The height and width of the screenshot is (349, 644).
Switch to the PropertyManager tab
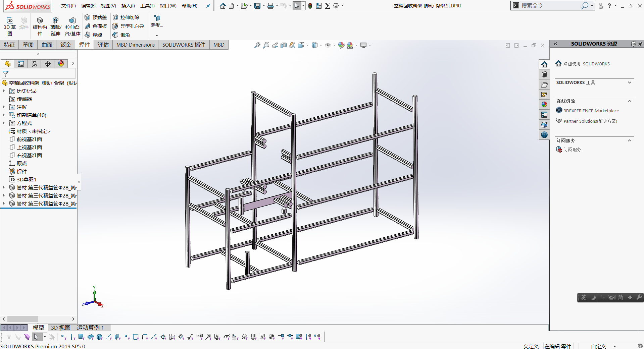click(x=21, y=64)
